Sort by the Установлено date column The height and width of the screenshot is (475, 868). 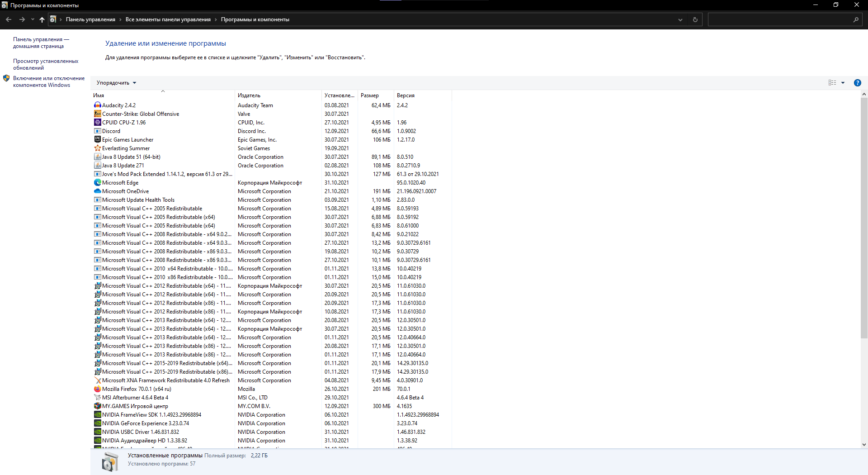tap(340, 95)
